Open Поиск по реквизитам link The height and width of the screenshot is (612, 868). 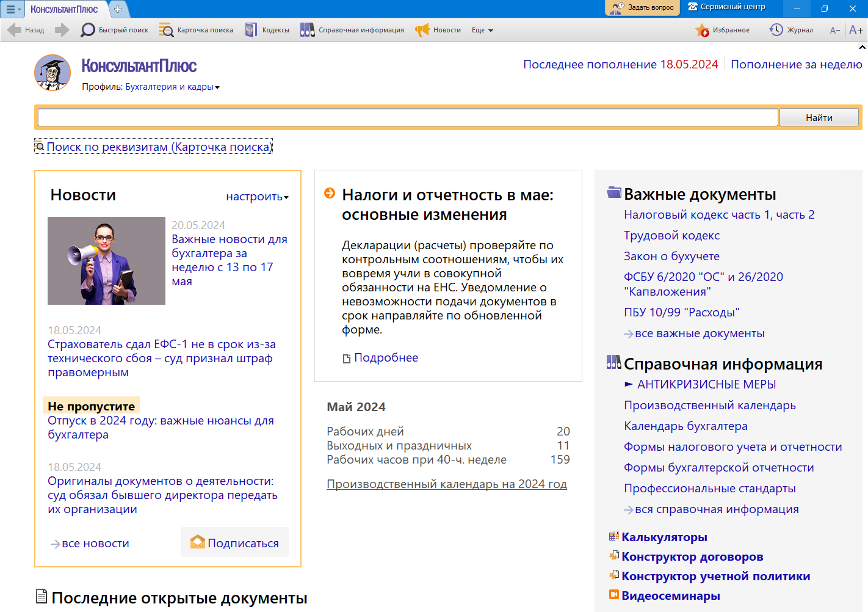click(153, 147)
